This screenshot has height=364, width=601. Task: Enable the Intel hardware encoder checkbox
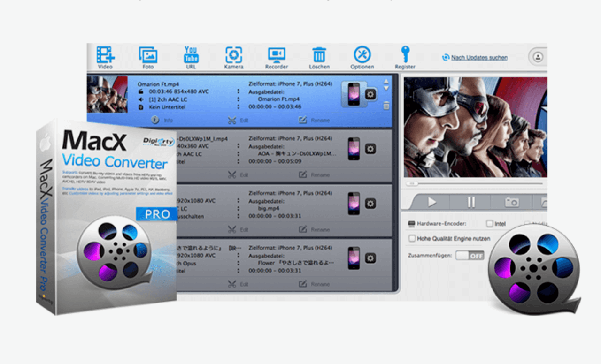490,224
